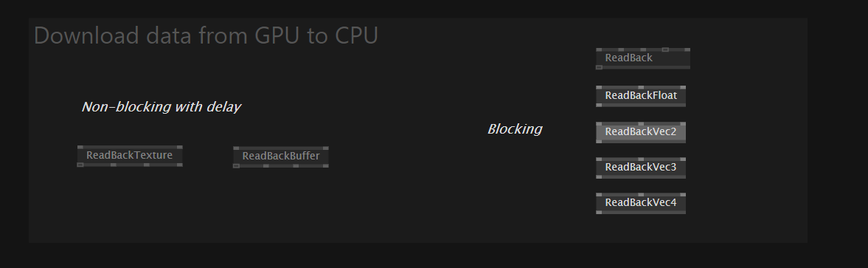Click ReadBackTexture's top-left input pin
Screen dimensions: 868x268
80,148
